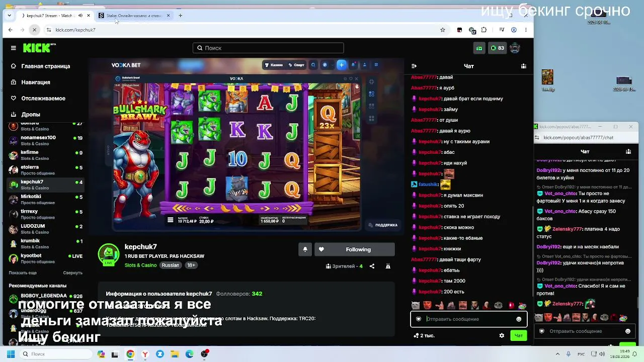Click the blue plus deposit button in stream

click(341, 65)
